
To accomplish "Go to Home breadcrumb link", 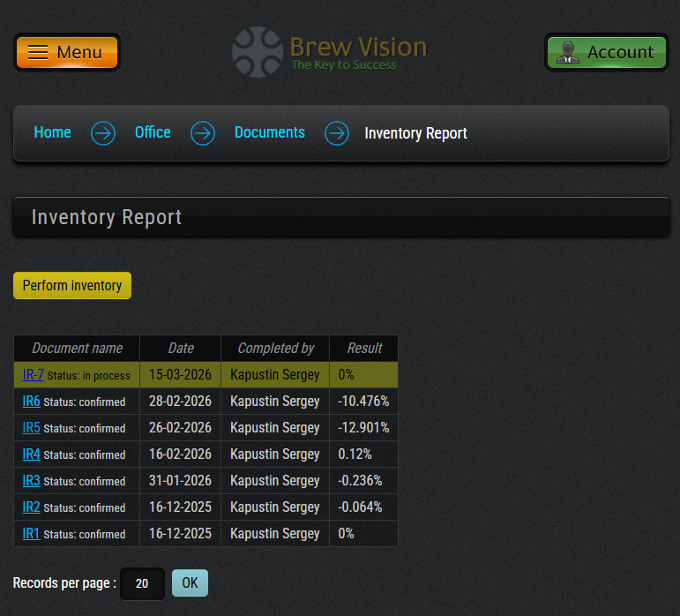I will (52, 132).
